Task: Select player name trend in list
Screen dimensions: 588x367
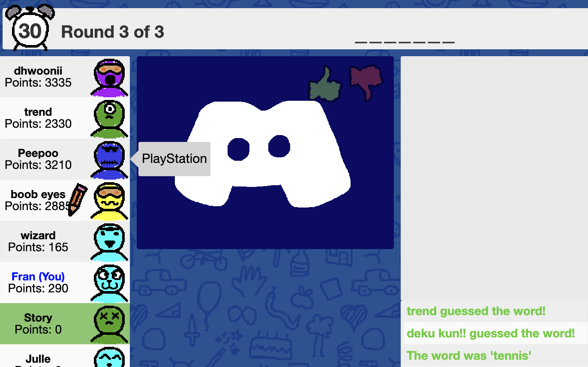Action: pos(38,112)
